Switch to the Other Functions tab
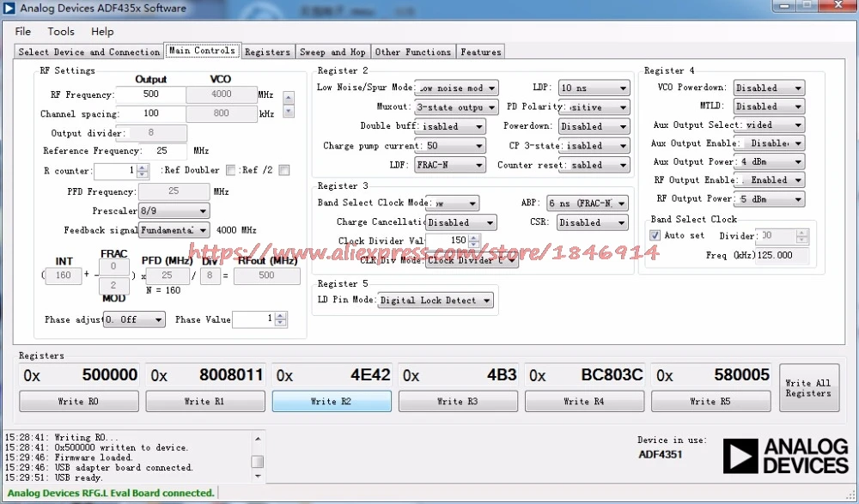 point(413,52)
